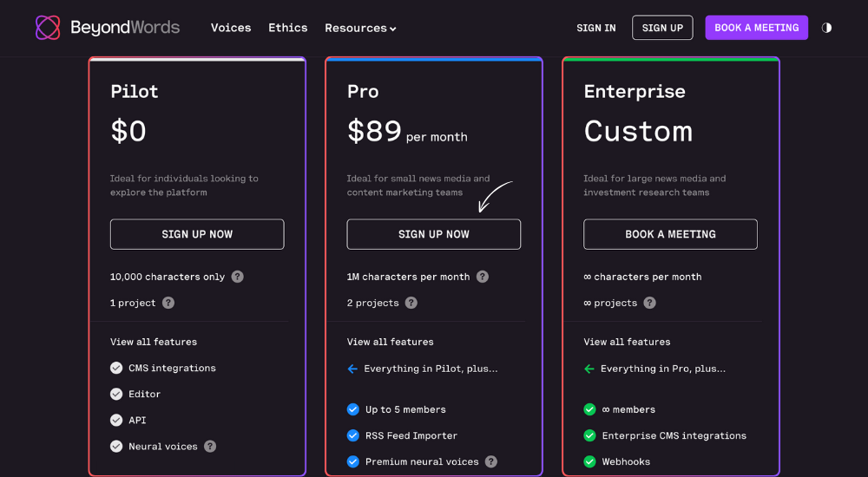This screenshot has height=477, width=868.
Task: Click the SIGN IN link in header
Action: 596,28
